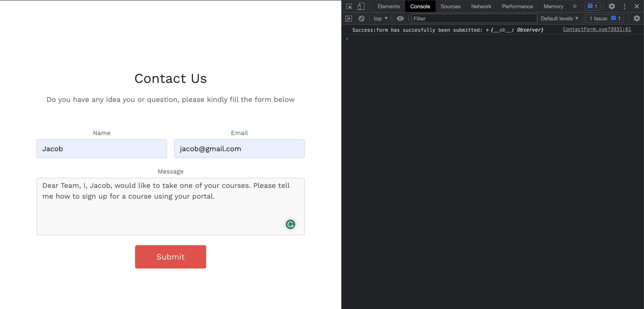The width and height of the screenshot is (644, 309).
Task: Open the top JavaScript context dropdown
Action: (381, 18)
